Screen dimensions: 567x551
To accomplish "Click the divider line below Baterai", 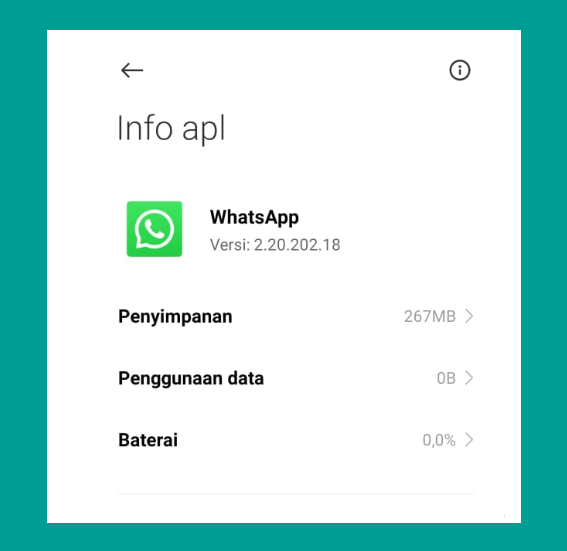I will click(x=296, y=493).
